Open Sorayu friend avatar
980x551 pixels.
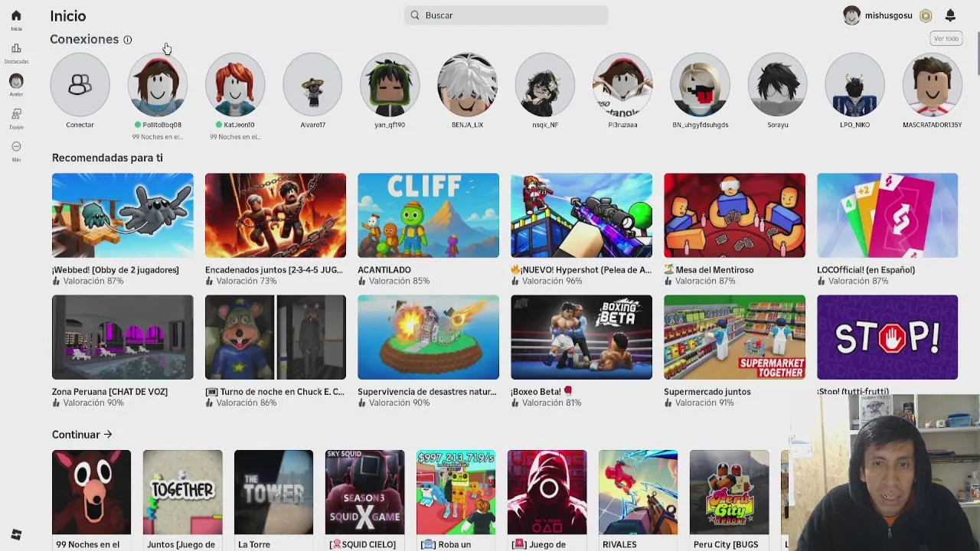777,84
